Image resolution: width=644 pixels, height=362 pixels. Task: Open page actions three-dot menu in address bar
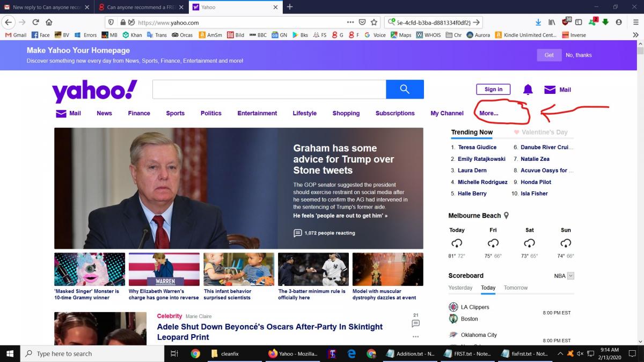350,23
